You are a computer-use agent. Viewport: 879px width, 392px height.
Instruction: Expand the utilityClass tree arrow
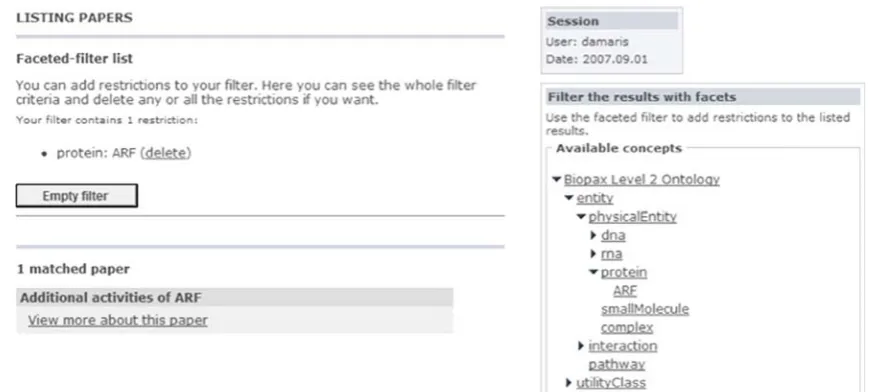[x=570, y=383]
